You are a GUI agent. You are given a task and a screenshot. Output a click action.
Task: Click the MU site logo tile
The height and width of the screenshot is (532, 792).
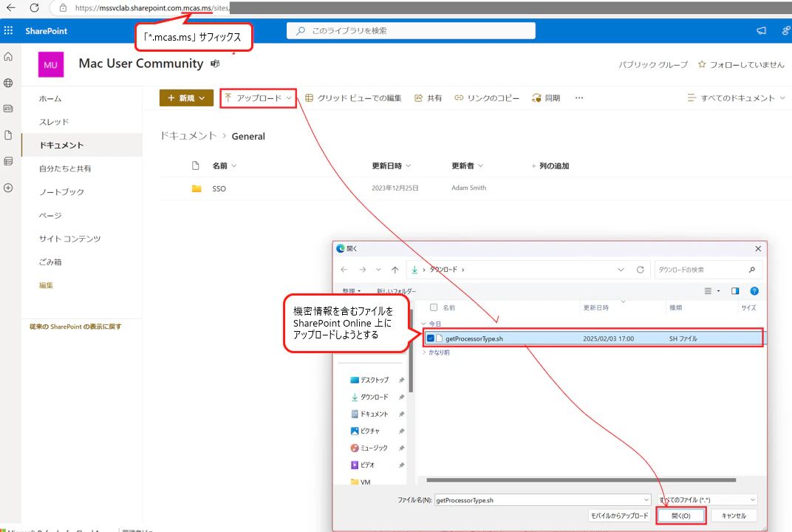coord(51,64)
